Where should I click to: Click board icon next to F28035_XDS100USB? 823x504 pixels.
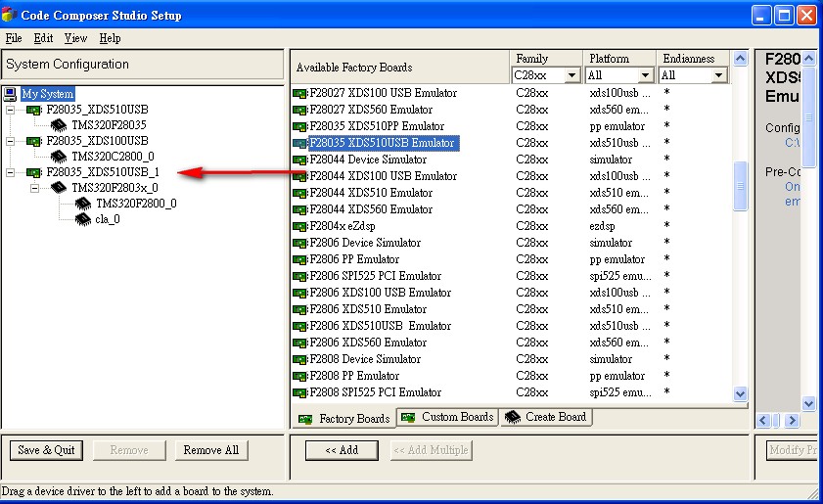coord(33,141)
